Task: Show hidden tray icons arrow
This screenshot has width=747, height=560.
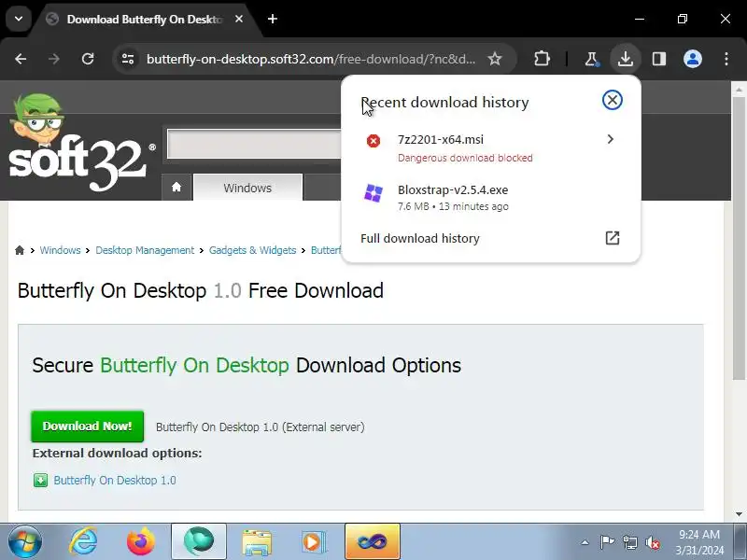Action: click(x=585, y=542)
